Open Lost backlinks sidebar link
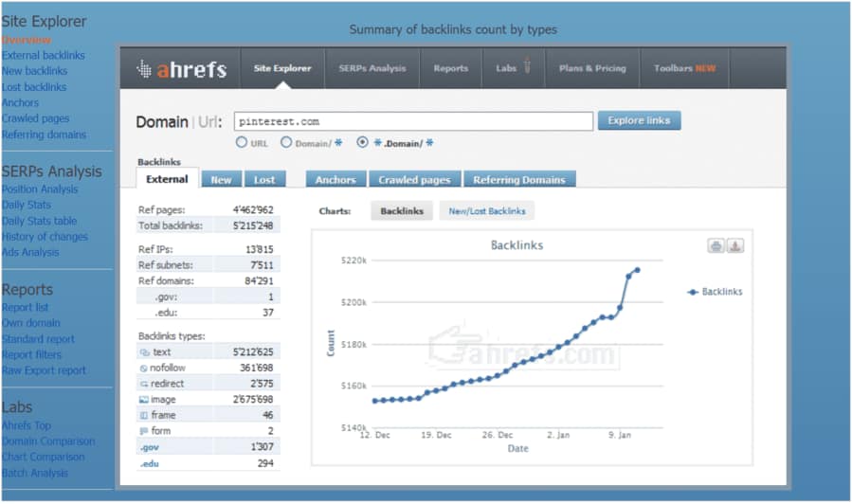Viewport: 852px width, 504px height. [x=34, y=87]
